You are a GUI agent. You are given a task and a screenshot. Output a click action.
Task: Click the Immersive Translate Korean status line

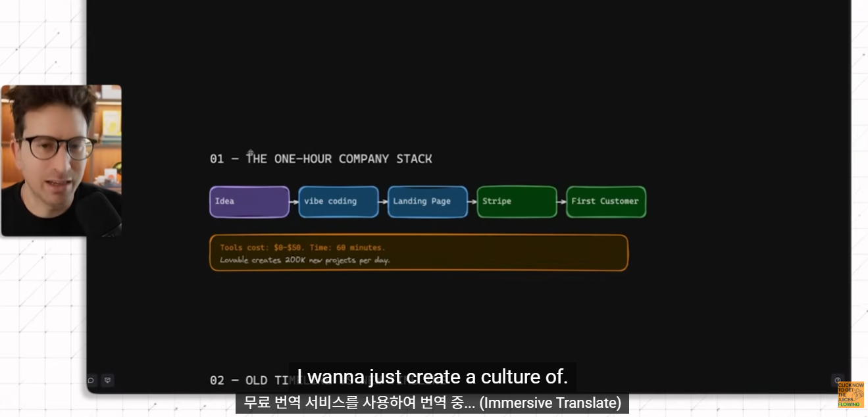pyautogui.click(x=432, y=403)
